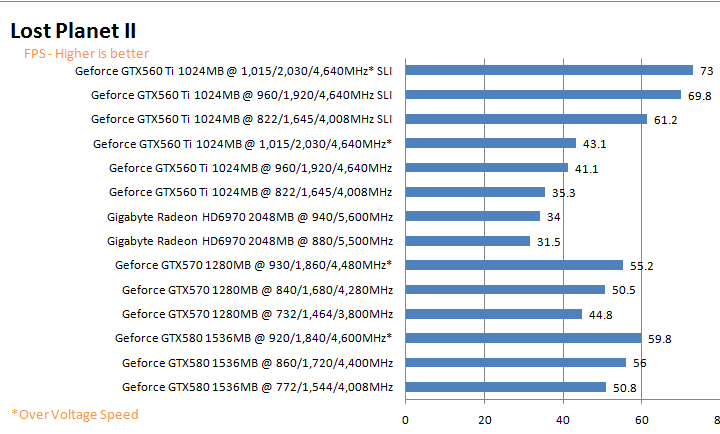Click the bar with value 50.8

[x=506, y=387]
